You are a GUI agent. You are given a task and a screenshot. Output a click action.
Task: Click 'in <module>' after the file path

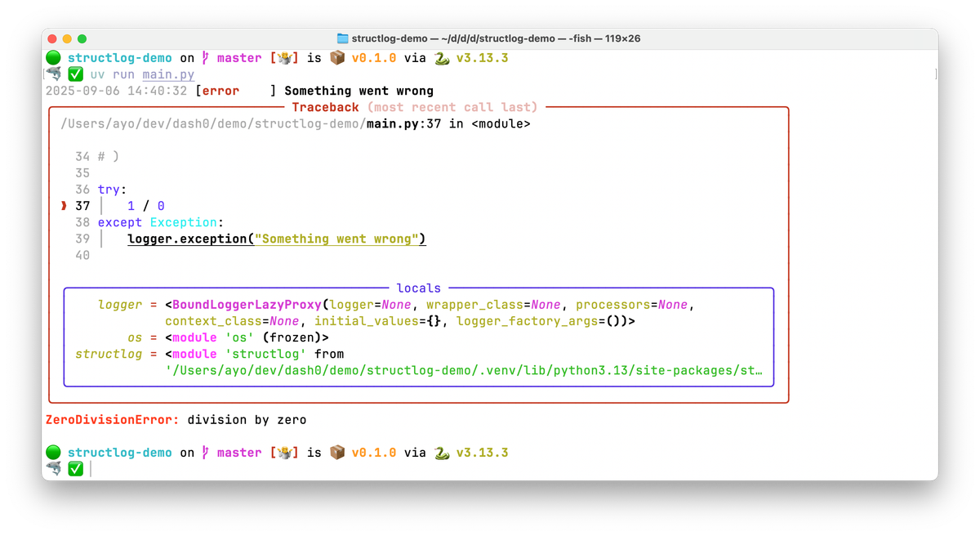pyautogui.click(x=489, y=123)
